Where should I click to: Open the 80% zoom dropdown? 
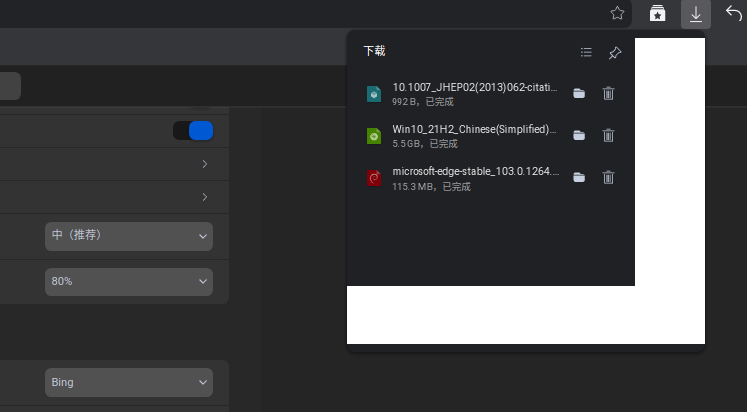click(129, 281)
